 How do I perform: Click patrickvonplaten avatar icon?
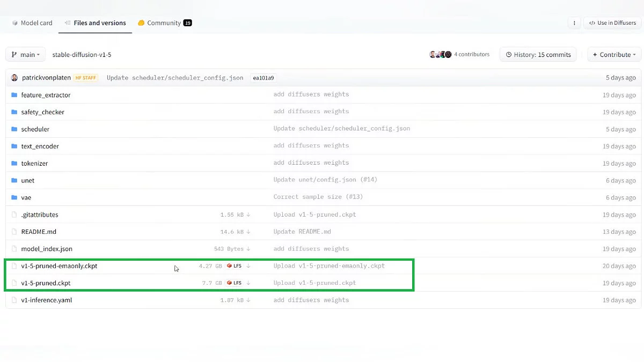click(x=14, y=78)
